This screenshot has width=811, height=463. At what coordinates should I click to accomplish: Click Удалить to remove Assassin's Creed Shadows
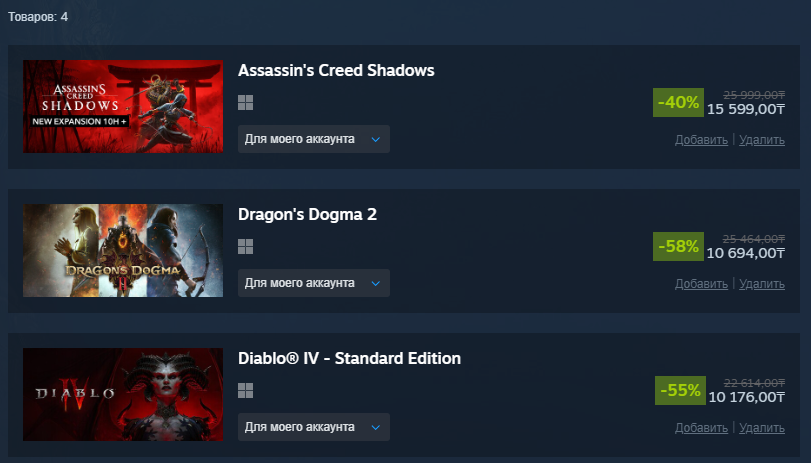tap(762, 140)
